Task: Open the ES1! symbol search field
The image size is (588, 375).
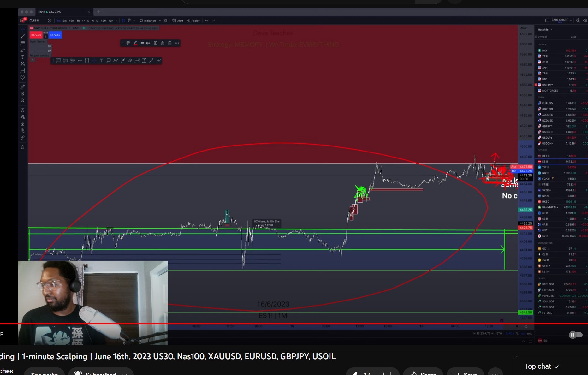Action: 35,21
